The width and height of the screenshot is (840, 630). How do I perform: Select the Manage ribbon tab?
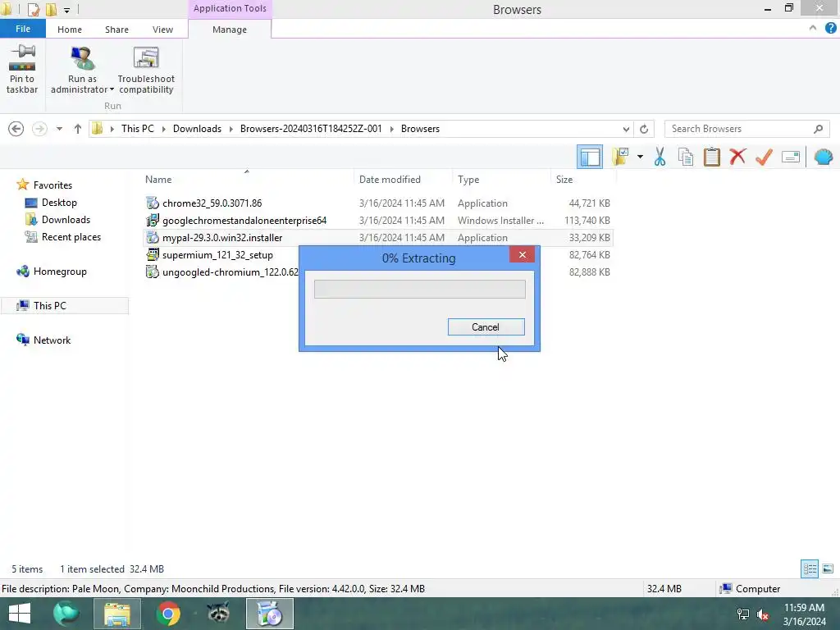tap(230, 30)
